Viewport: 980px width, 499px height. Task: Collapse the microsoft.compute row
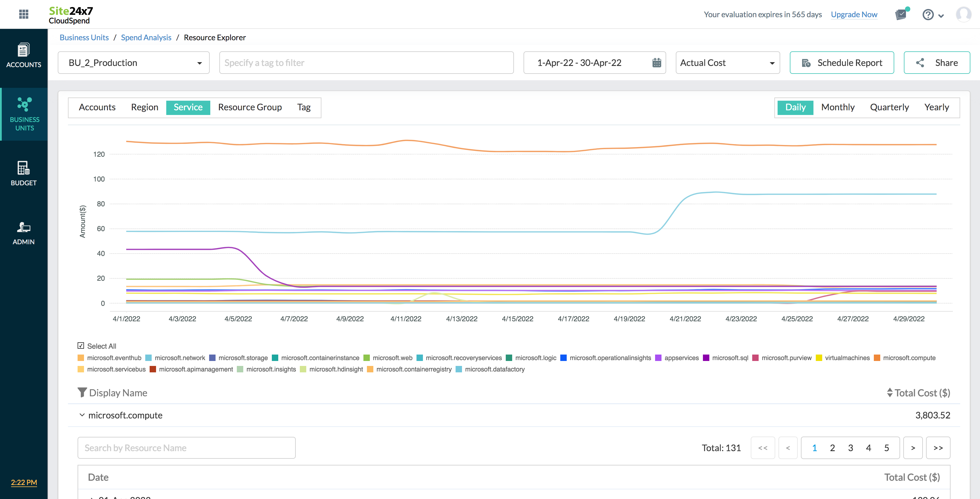pyautogui.click(x=82, y=415)
